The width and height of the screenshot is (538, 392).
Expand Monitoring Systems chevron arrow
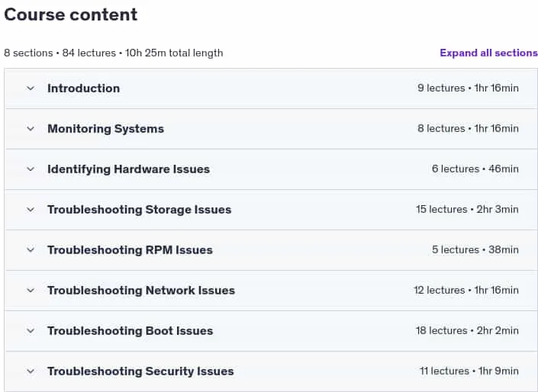(x=31, y=129)
